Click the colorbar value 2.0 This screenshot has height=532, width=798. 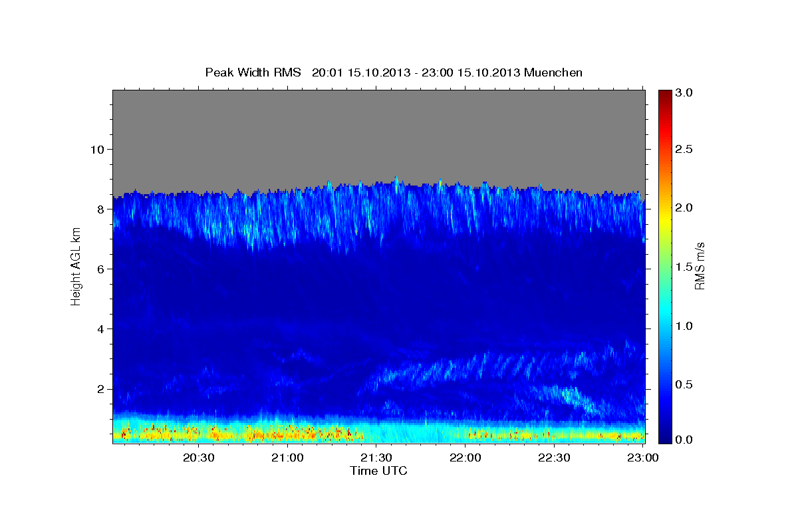(683, 208)
